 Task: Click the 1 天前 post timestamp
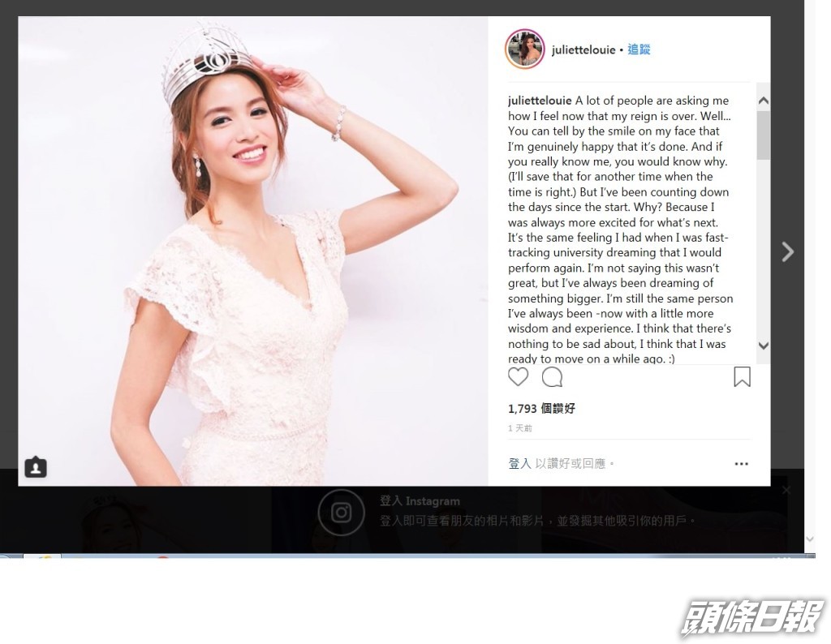click(x=520, y=428)
